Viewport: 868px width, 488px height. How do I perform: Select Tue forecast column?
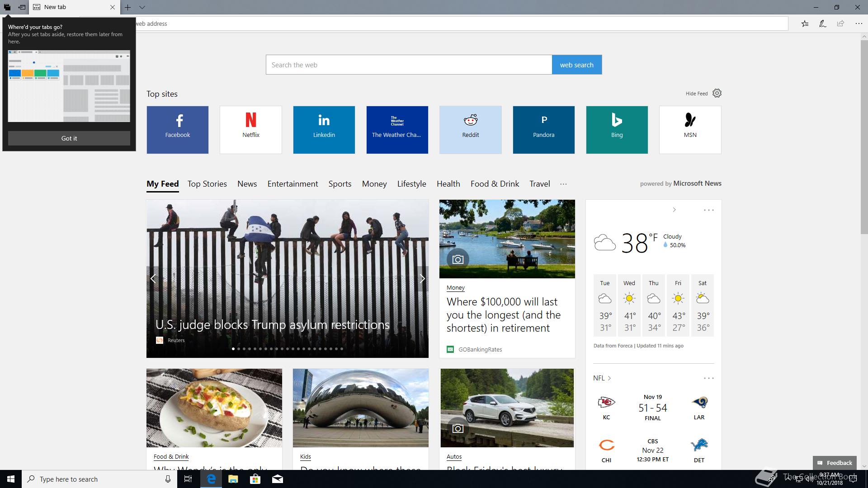(x=605, y=305)
